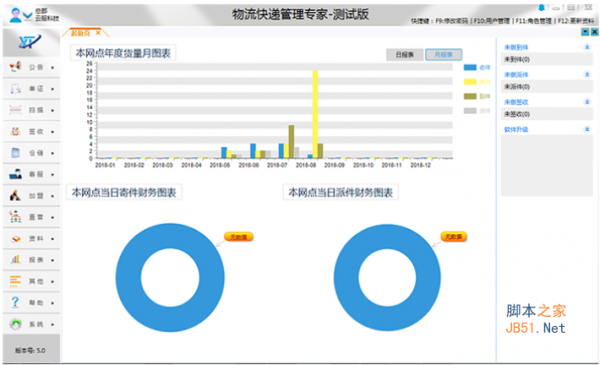The image size is (600, 365).
Task: Select the olive bar for 2018-07
Action: click(291, 142)
